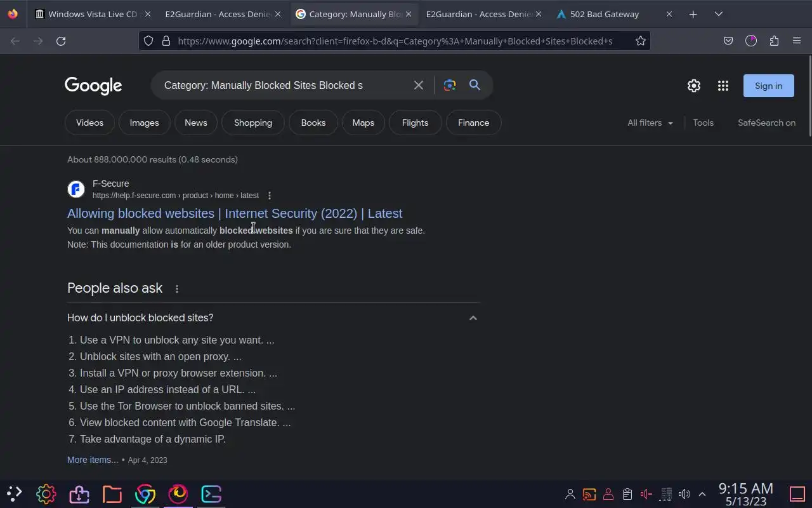Click the clipboard tray icon

tap(627, 494)
